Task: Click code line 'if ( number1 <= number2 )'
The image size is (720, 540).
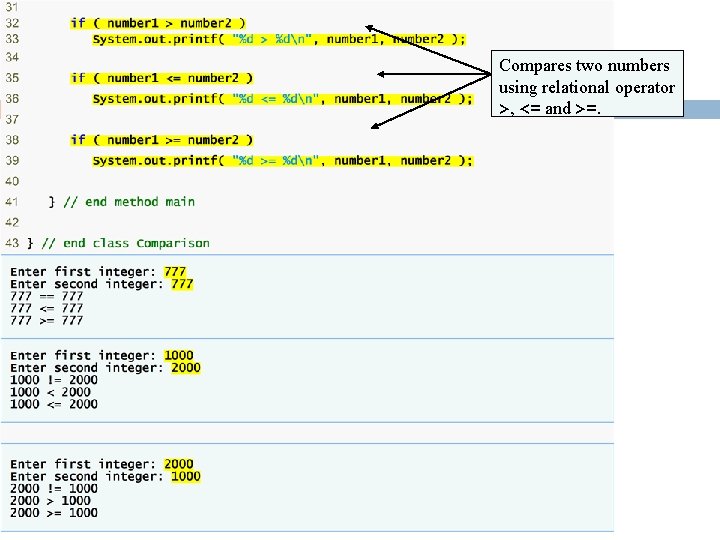Action: pos(162,78)
